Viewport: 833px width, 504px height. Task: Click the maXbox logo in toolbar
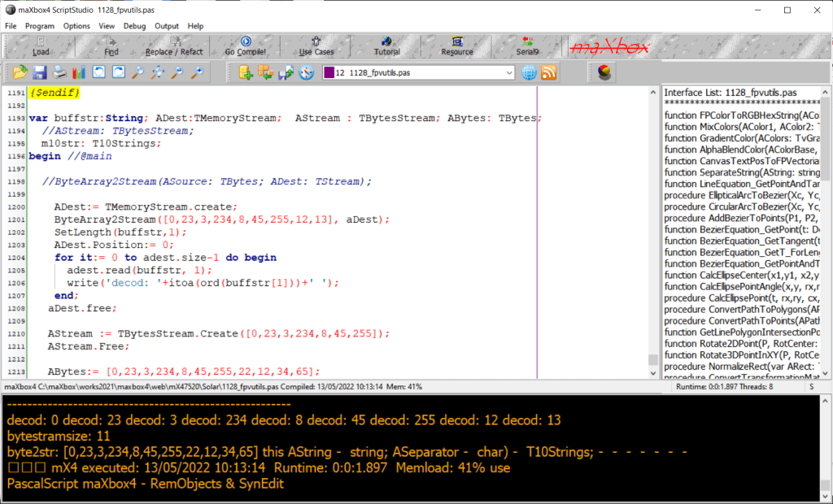tap(609, 46)
